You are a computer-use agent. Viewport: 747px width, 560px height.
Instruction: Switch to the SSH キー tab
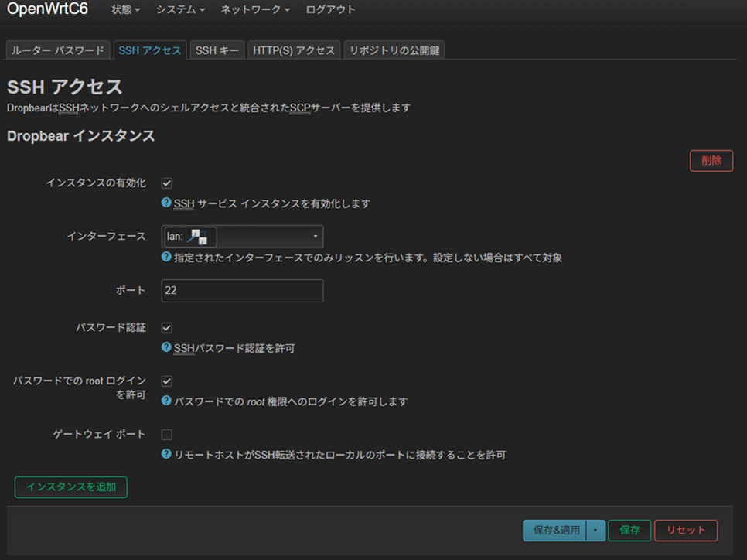(217, 50)
